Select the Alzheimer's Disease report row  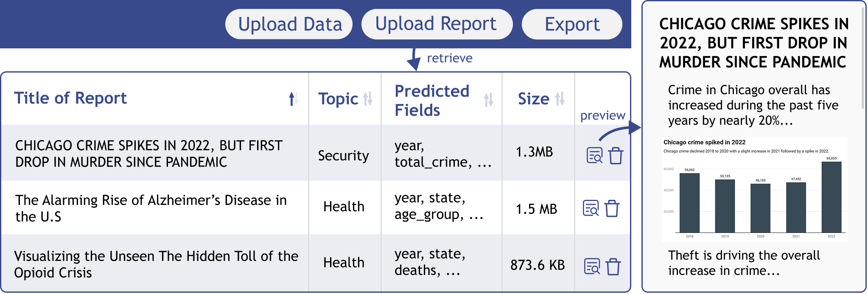151,208
